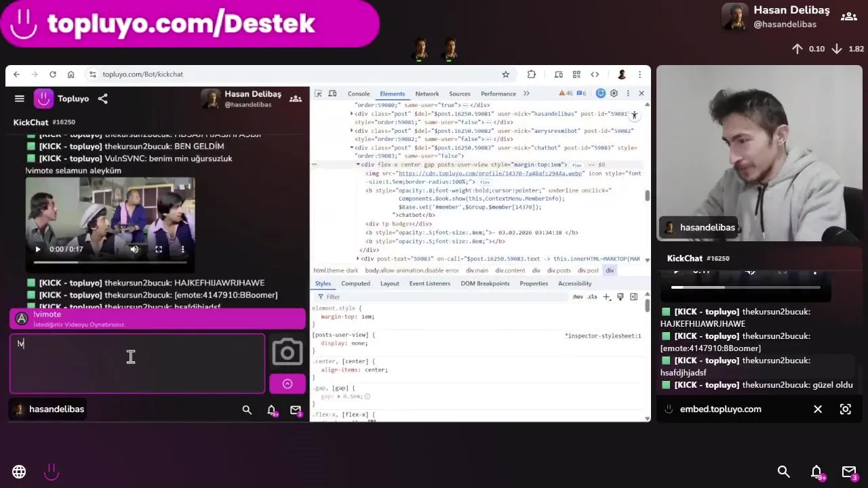
Task: Click the !vimote command suggestion
Action: [157, 319]
